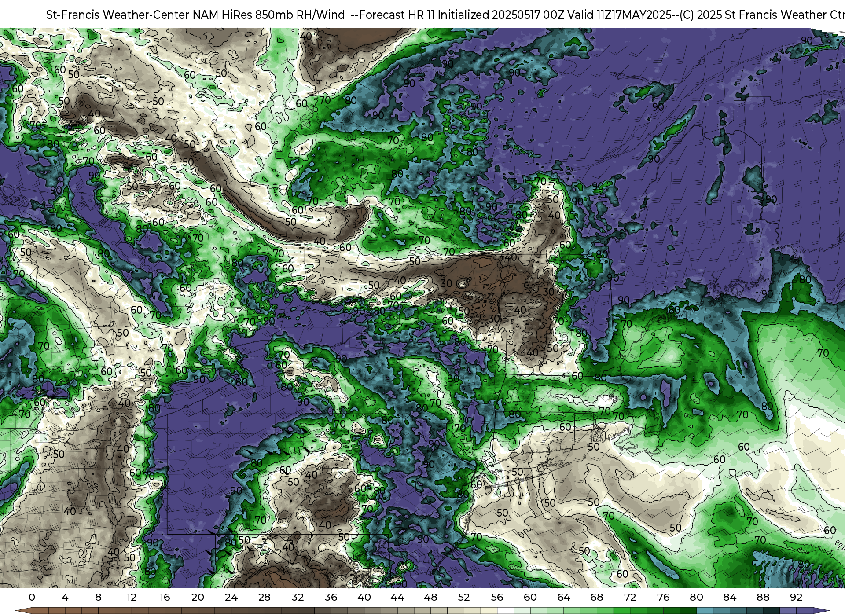Image resolution: width=845 pixels, height=616 pixels.
Task: Click the colorbar tick label "36"
Action: pos(331,598)
